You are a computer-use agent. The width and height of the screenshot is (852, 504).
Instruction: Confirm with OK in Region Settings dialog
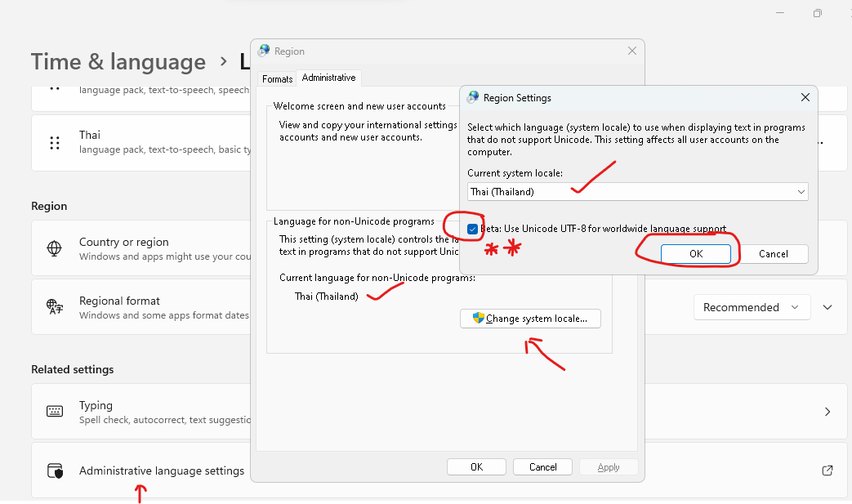pos(695,253)
